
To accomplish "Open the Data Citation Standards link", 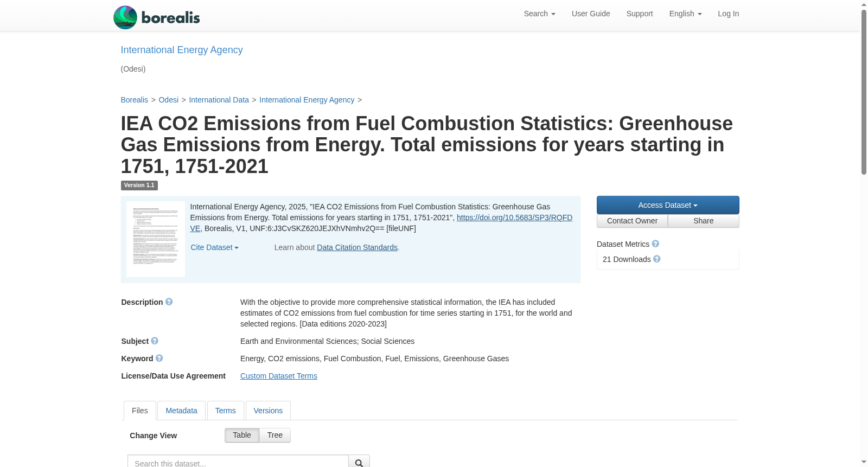I will 357,247.
